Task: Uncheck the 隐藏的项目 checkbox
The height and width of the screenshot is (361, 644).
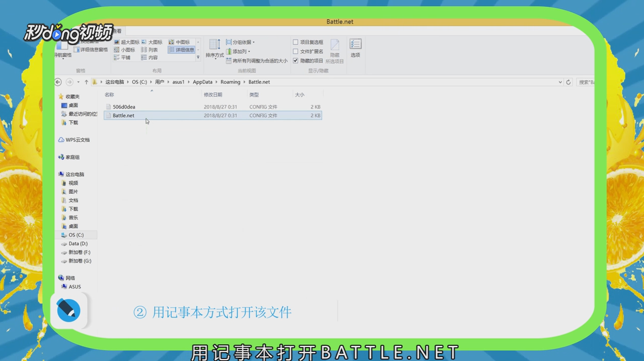Action: [296, 60]
